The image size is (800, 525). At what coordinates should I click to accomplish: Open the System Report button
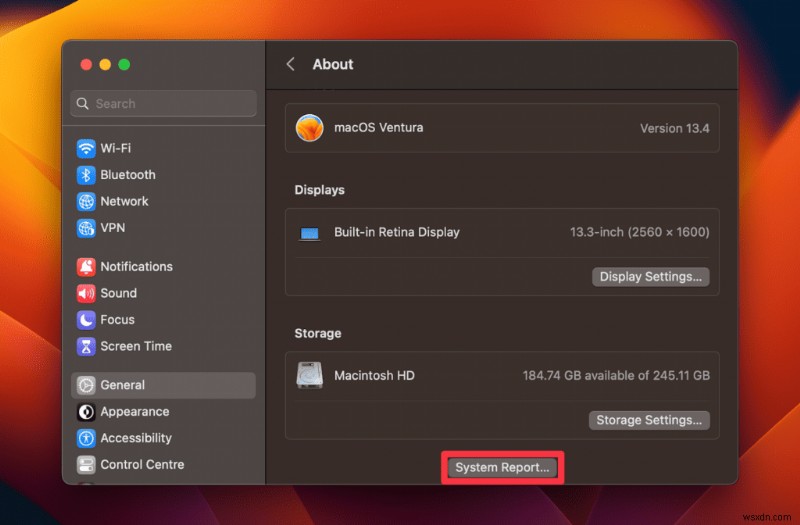[502, 468]
